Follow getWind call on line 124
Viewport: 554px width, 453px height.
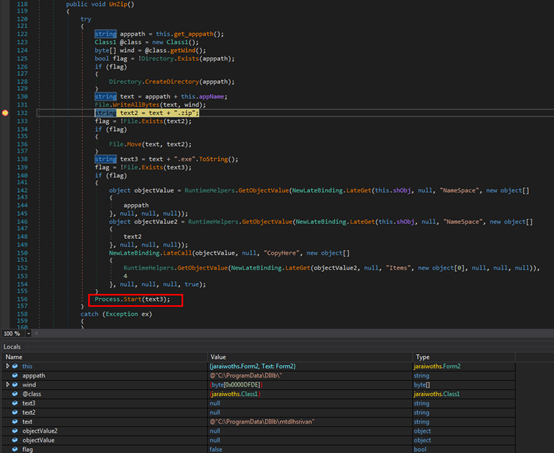click(183, 50)
